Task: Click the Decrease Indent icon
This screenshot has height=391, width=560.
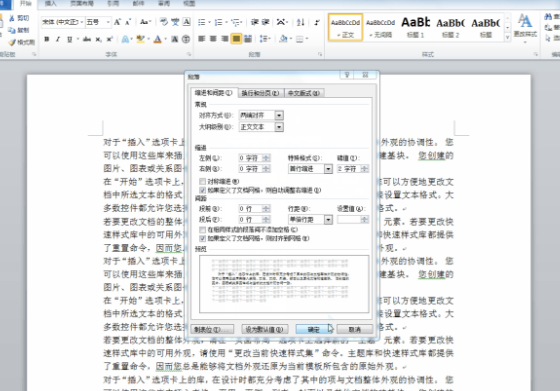Action: [x=254, y=22]
